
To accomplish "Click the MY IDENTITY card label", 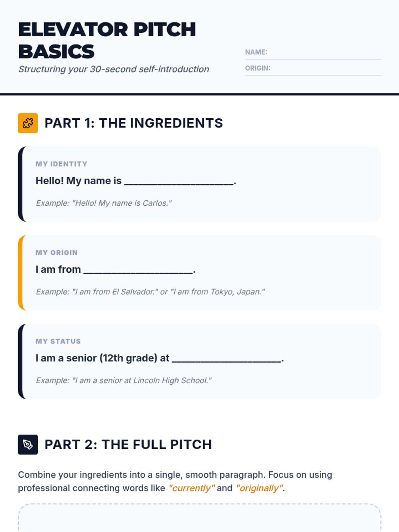I will tap(62, 164).
